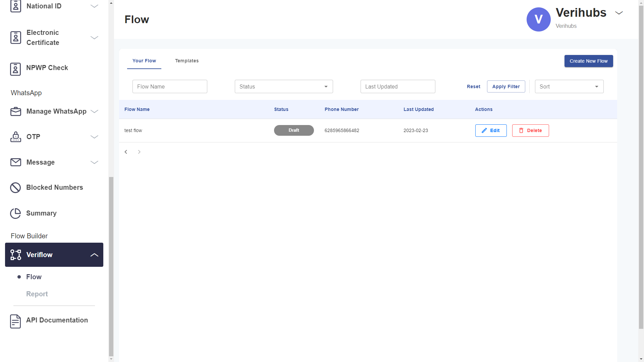
Task: Expand the Electronic Certificate section chevron
Action: (95, 38)
